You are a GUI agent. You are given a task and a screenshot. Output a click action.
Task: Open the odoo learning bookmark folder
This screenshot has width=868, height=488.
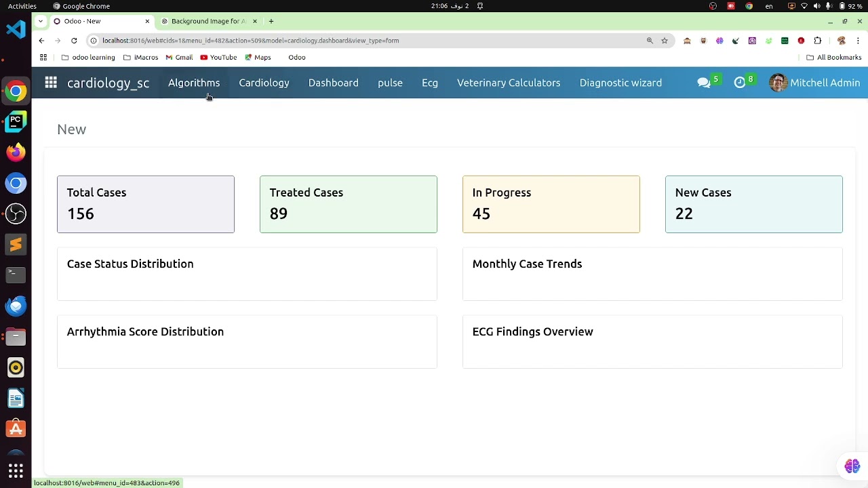[88, 58]
